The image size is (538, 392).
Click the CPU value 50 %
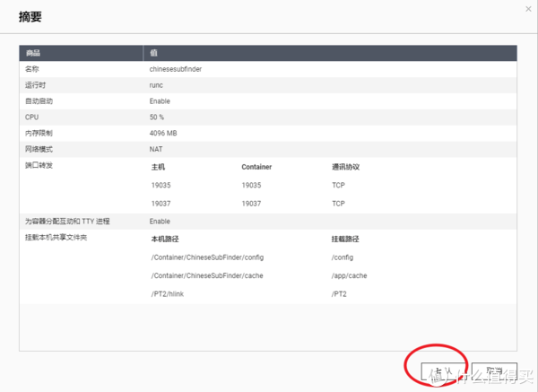click(156, 117)
